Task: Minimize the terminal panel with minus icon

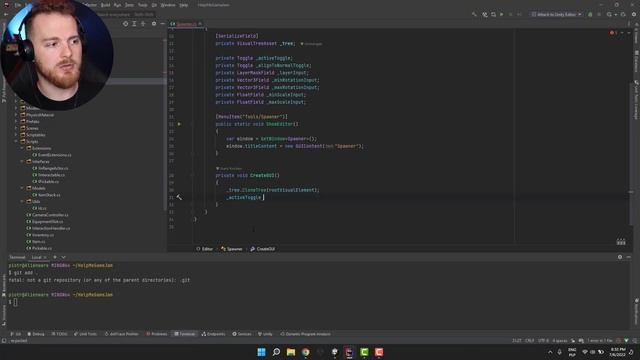Action: pos(629,257)
